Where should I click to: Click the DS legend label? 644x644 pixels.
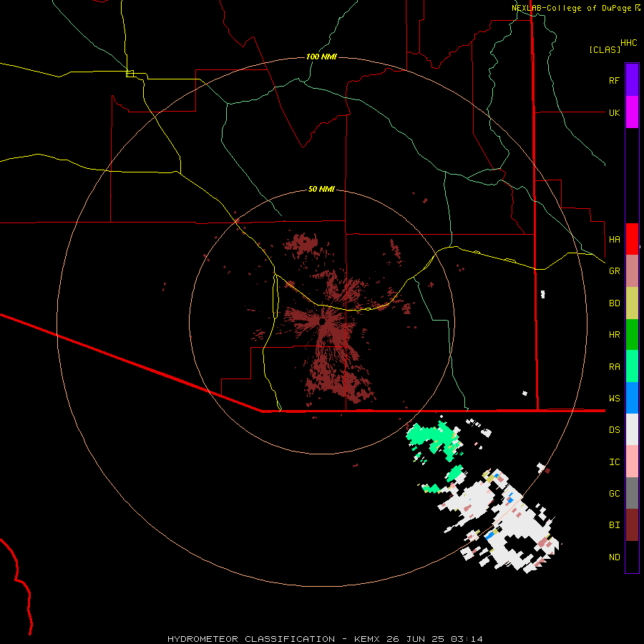click(614, 430)
